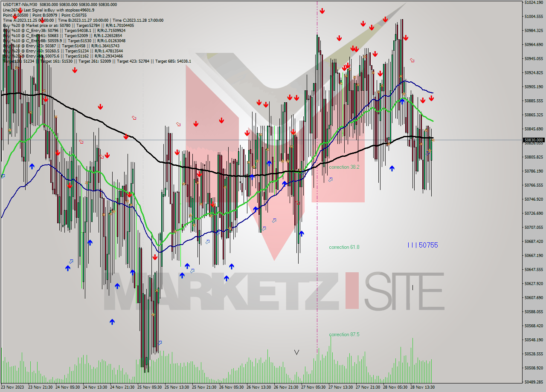Click the 50905.190 price axis label
The height and width of the screenshot is (392, 546).
pos(534,86)
